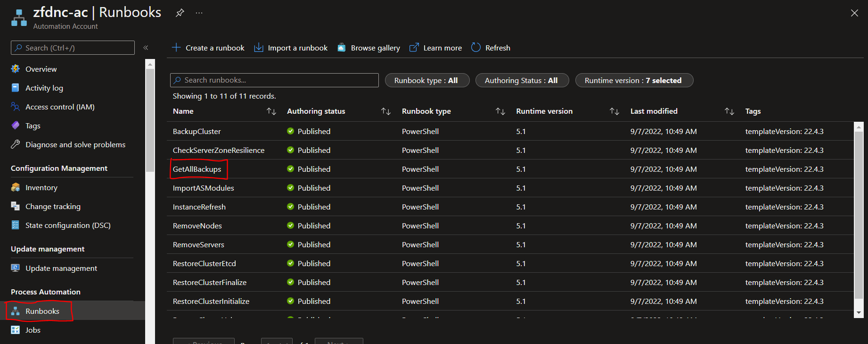Focus the Search (Ctrl+/) menu field
Viewport: 868px width, 344px height.
[x=73, y=48]
